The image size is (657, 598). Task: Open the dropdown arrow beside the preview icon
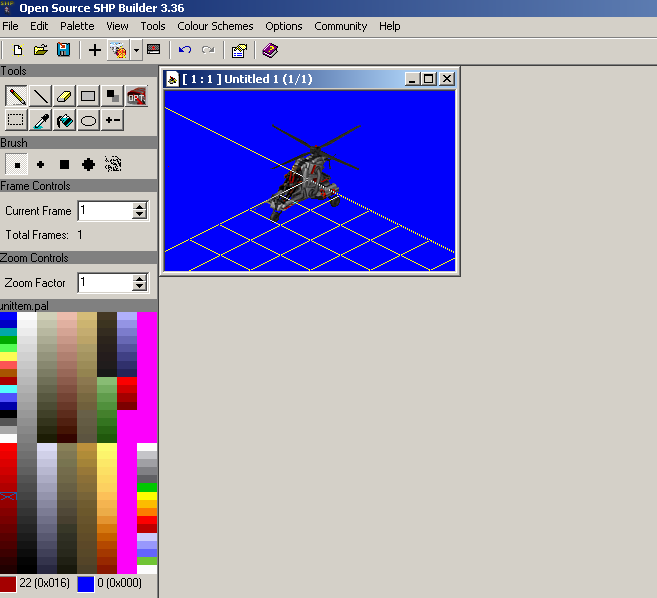[x=135, y=49]
